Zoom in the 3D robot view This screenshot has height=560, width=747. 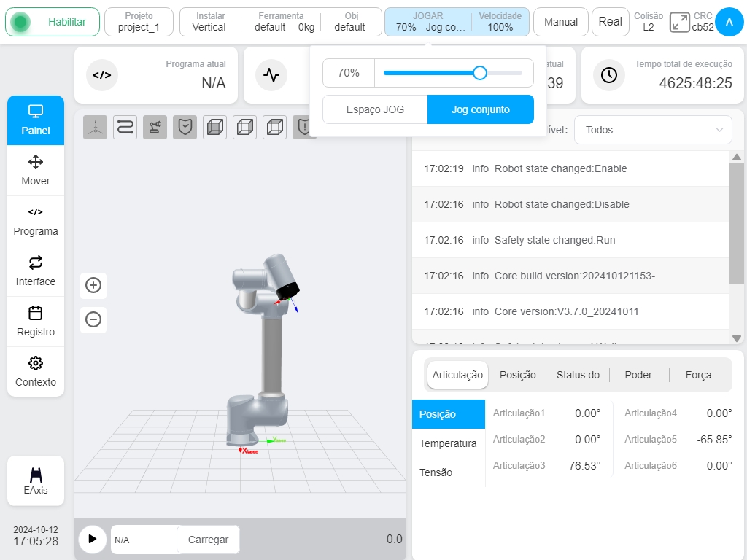pyautogui.click(x=93, y=285)
